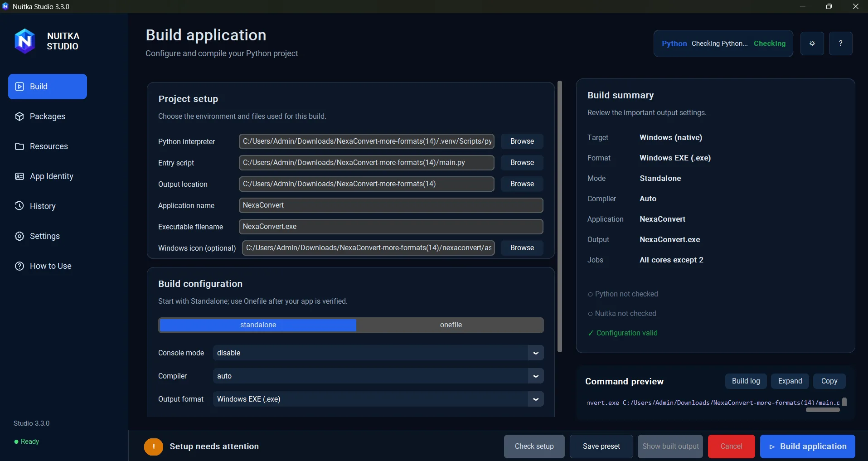Click the App Identity card icon
The image size is (868, 461).
pos(19,176)
